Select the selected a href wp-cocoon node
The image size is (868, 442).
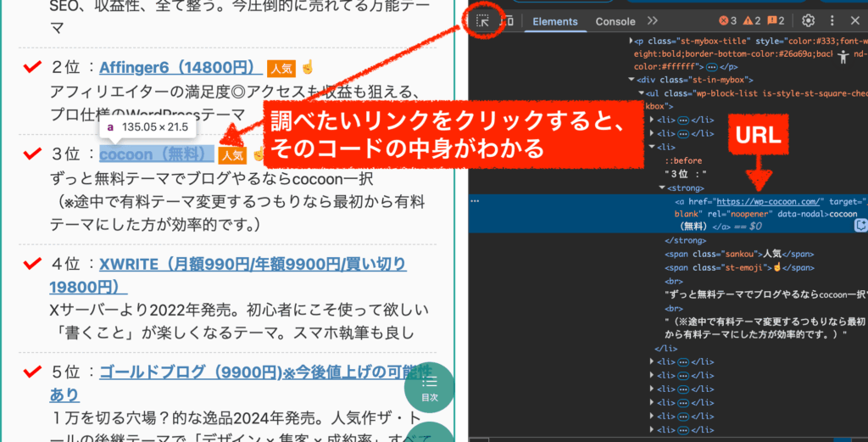(668, 214)
